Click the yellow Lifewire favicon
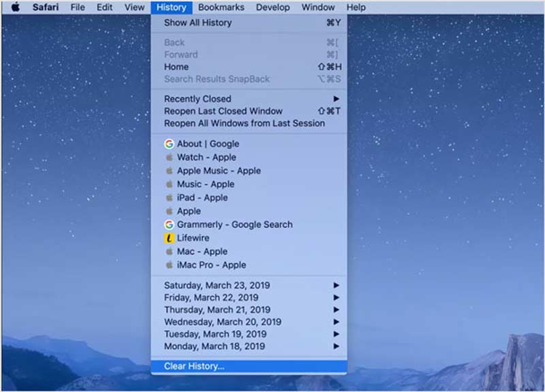This screenshot has width=545, height=392. point(169,238)
